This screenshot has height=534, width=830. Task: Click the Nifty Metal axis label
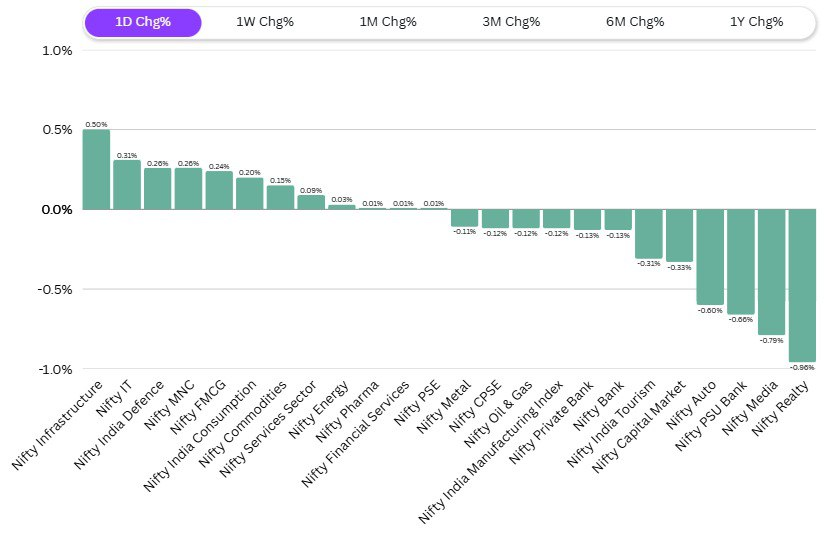pos(444,406)
